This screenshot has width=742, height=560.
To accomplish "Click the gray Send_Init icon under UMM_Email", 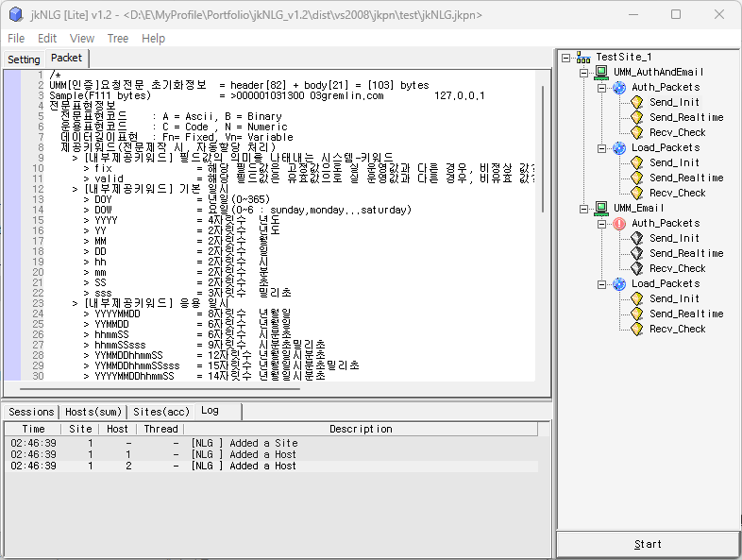I will [x=636, y=238].
